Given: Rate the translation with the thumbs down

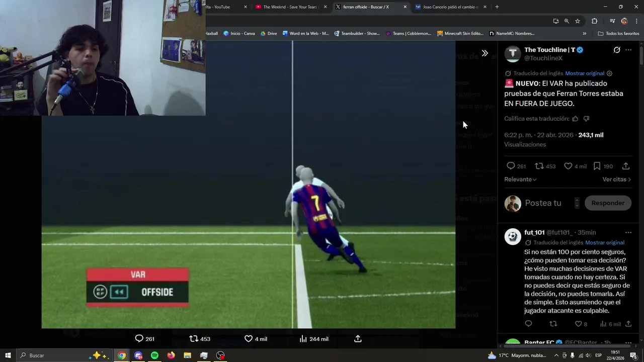Looking at the screenshot, I should coord(586,119).
